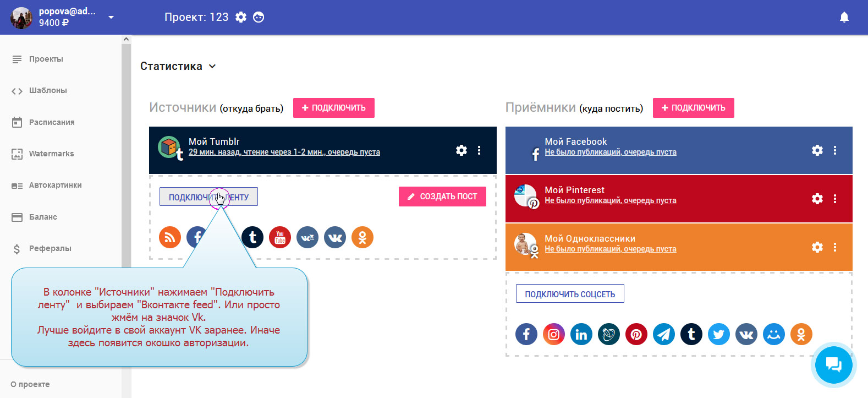Choose the Pinterest icon in the receivers icon row
This screenshot has height=398, width=868.
[x=636, y=334]
